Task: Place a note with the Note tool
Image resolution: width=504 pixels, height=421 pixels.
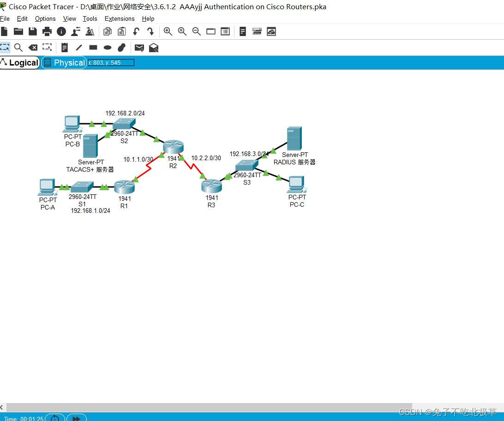Action: click(65, 48)
